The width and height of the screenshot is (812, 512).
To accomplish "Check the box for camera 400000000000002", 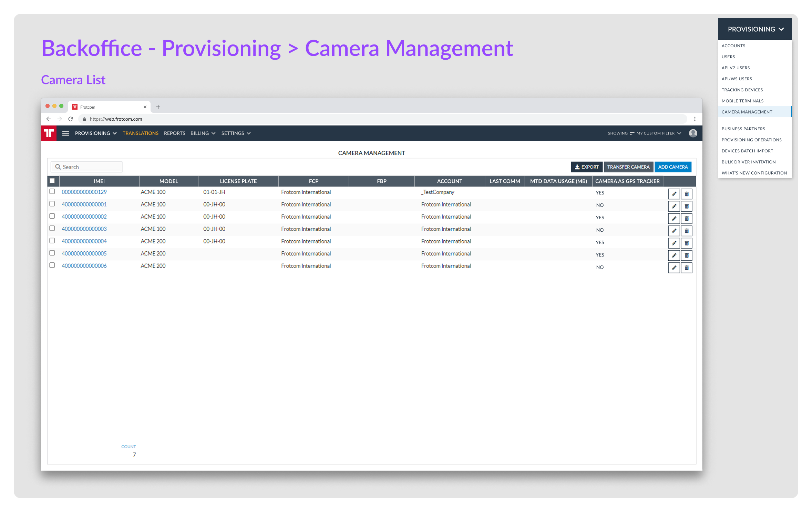I will coord(52,216).
